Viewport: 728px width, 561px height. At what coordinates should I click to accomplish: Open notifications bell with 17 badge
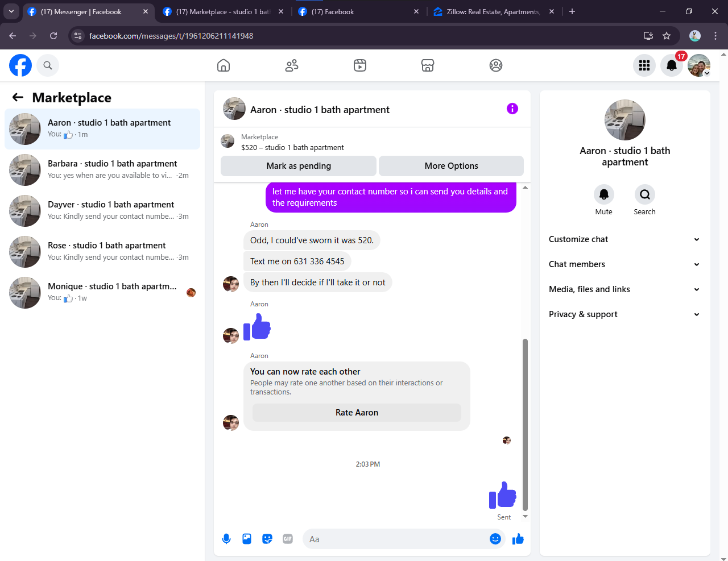click(672, 65)
